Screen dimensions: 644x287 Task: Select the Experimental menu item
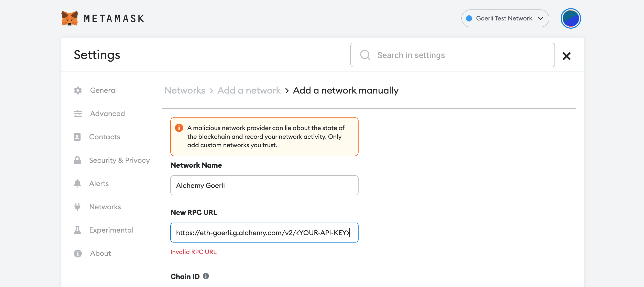point(111,229)
